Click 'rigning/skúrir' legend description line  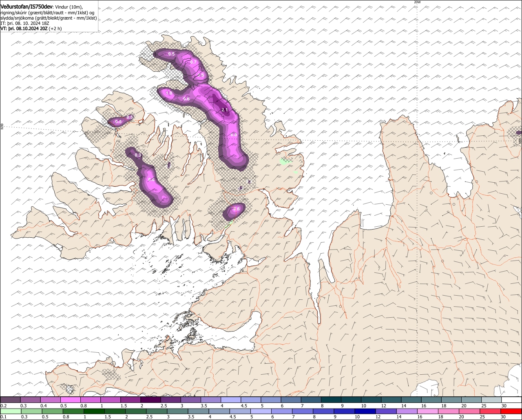[x=48, y=13]
